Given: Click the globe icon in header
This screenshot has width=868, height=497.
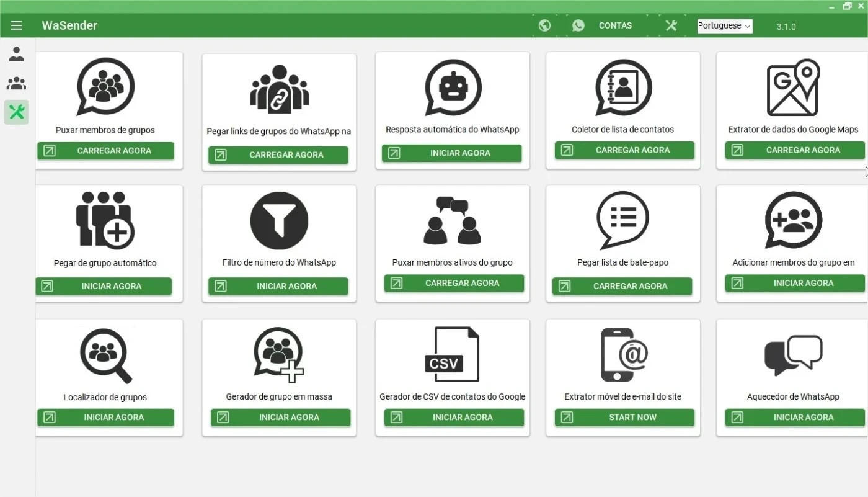Looking at the screenshot, I should coord(544,25).
